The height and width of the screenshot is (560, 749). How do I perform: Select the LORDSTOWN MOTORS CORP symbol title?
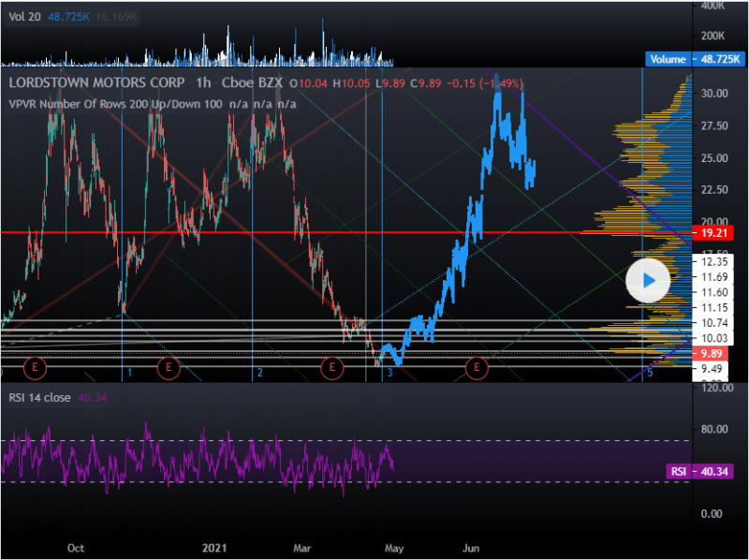96,82
